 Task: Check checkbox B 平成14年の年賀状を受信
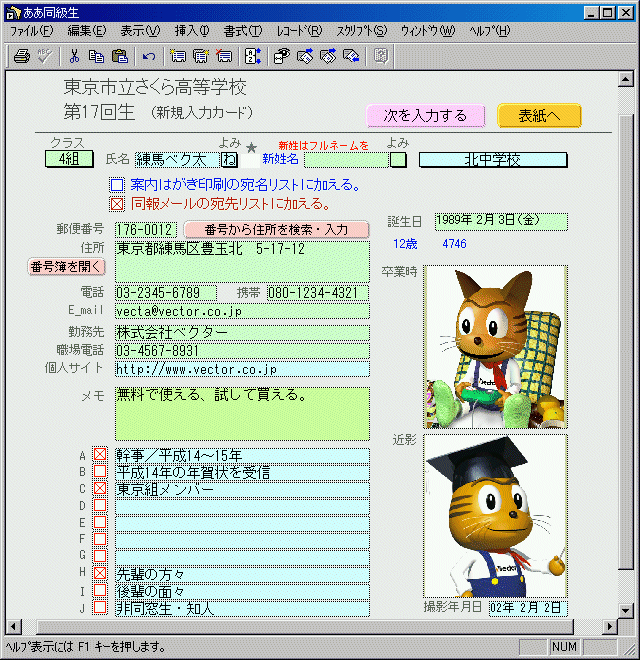click(100, 471)
